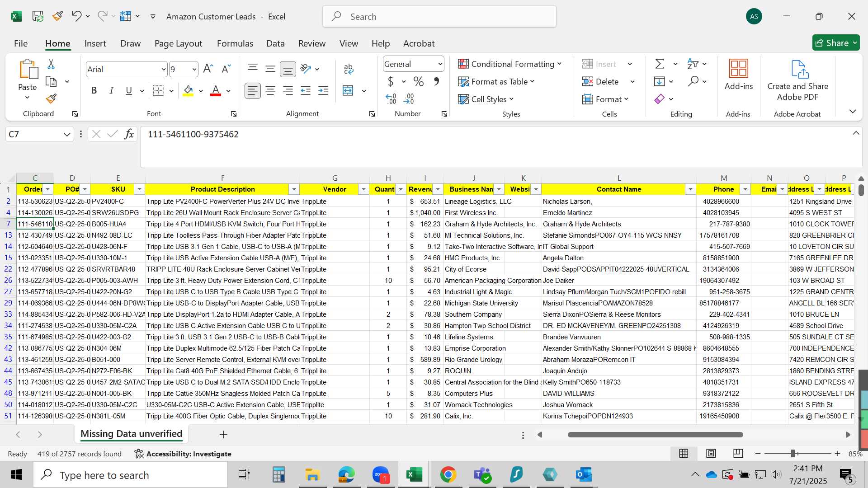
Task: Select the Format Painter brush icon
Action: (51, 99)
